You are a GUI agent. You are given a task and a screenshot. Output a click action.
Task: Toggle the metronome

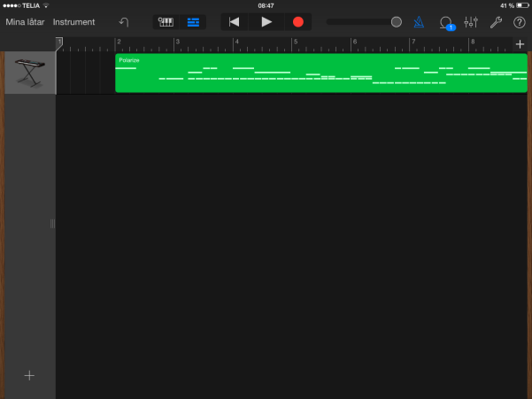(419, 22)
